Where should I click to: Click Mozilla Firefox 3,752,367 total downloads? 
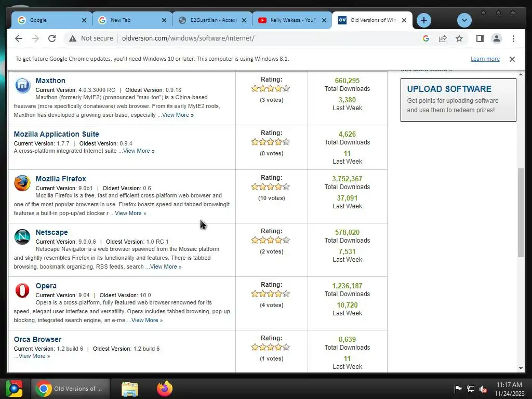tap(347, 179)
